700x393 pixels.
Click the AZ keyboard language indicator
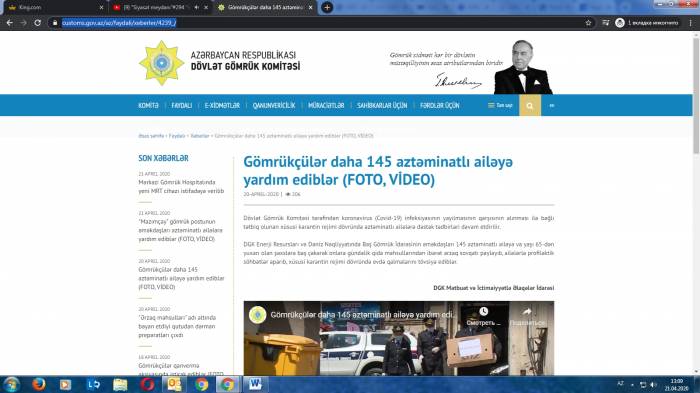(x=620, y=384)
